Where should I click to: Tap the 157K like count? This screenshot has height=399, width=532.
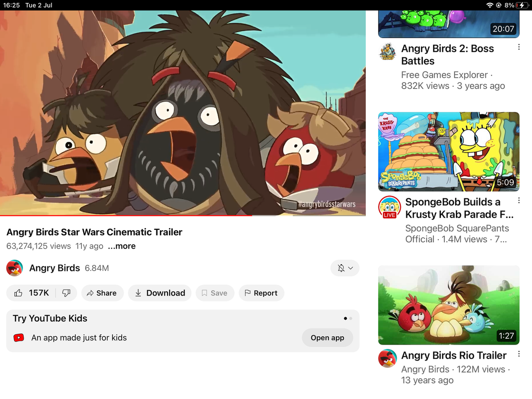pos(39,293)
